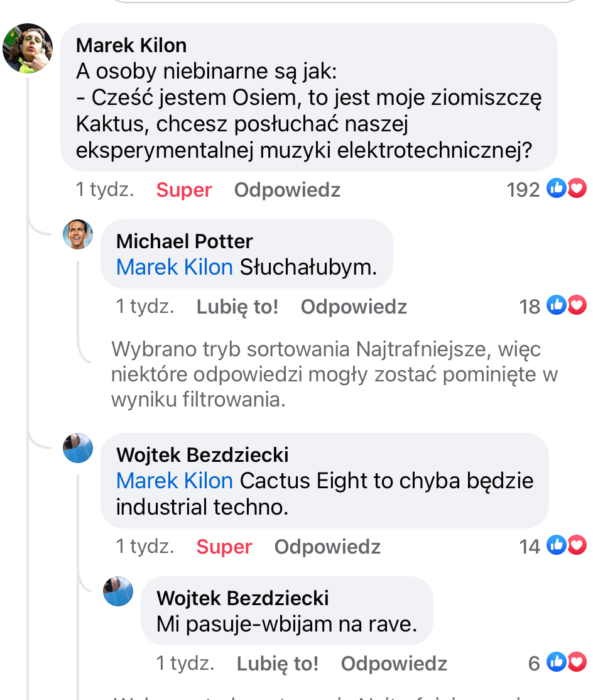
Task: Open Marek Kilon mention in Michael Potter's reply
Action: (x=175, y=267)
